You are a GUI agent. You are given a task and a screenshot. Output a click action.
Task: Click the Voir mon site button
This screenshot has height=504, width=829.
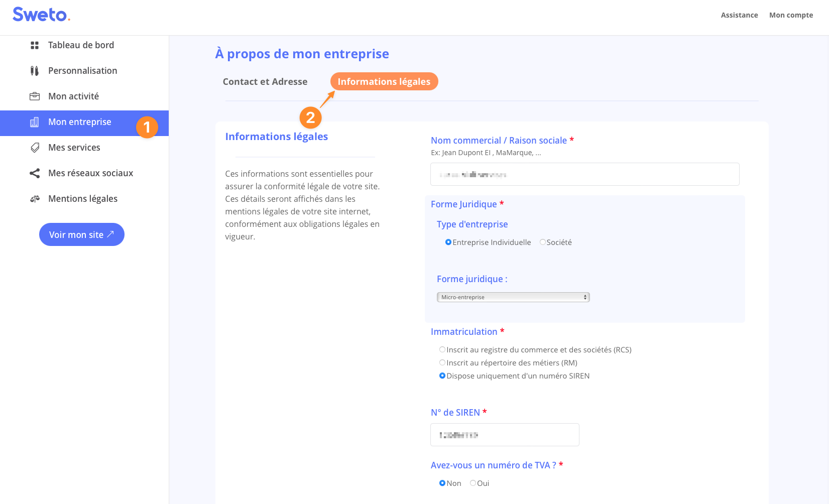pos(82,234)
